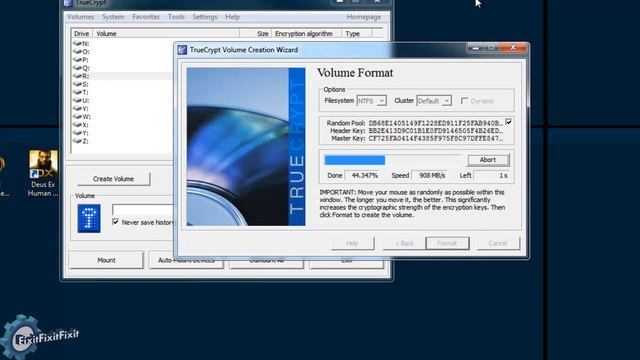
Task: Open the Volumes menu
Action: coord(80,17)
